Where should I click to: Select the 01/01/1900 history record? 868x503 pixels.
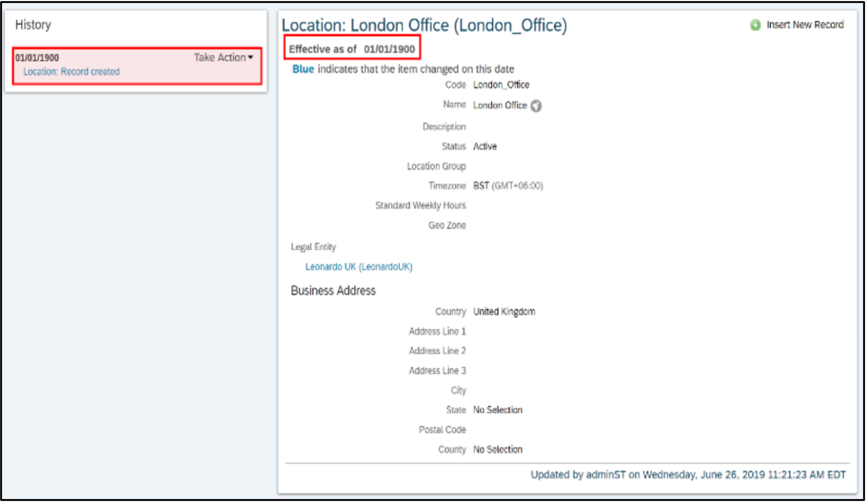tap(137, 66)
